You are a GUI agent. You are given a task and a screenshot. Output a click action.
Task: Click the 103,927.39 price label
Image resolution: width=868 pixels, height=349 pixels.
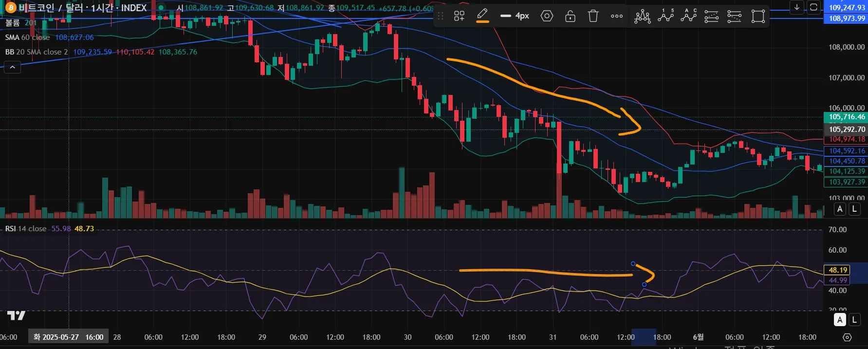(x=846, y=182)
